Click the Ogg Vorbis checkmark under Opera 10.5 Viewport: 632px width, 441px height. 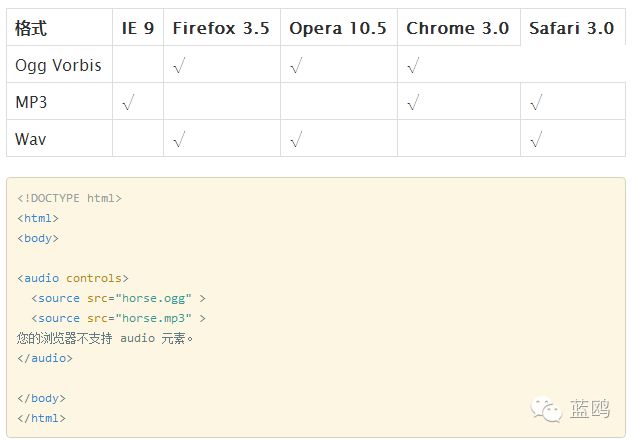pos(296,65)
